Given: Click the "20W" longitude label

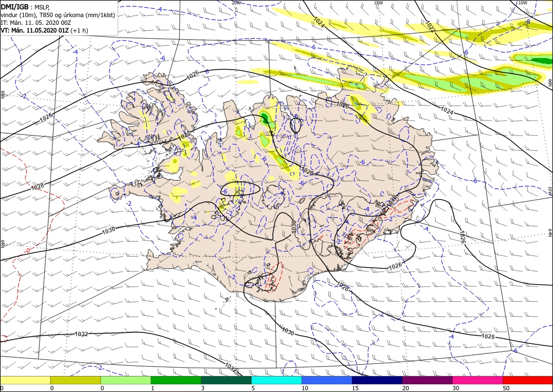Looking at the screenshot, I should (x=236, y=3).
